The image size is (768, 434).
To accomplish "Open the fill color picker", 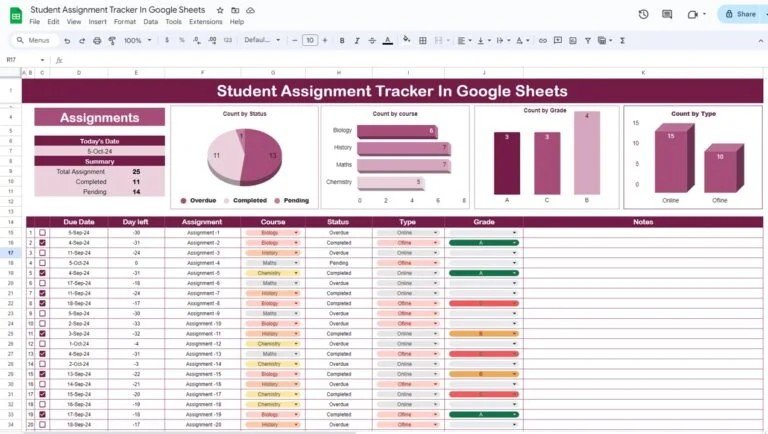I will [x=407, y=40].
